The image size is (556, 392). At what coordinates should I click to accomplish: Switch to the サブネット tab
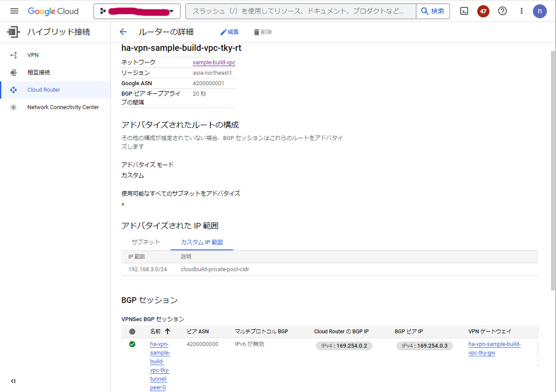(145, 242)
